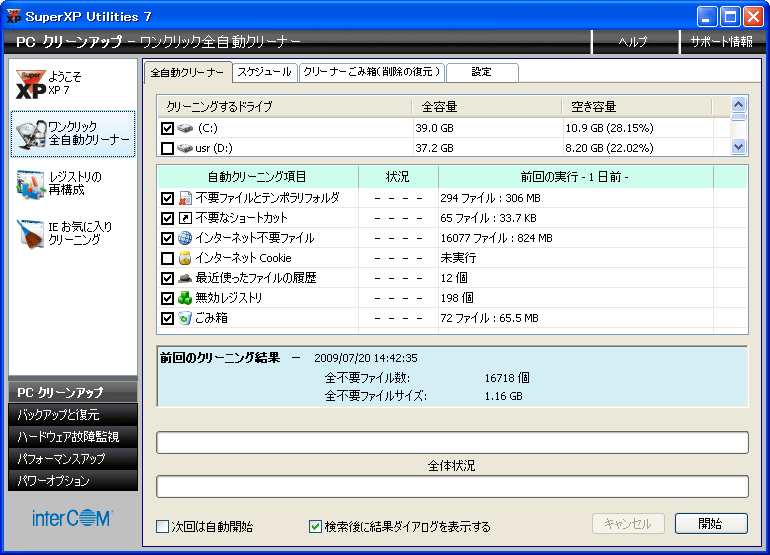Click the '2009/07/20 14:42:35' timestamp
The width and height of the screenshot is (770, 555).
366,358
